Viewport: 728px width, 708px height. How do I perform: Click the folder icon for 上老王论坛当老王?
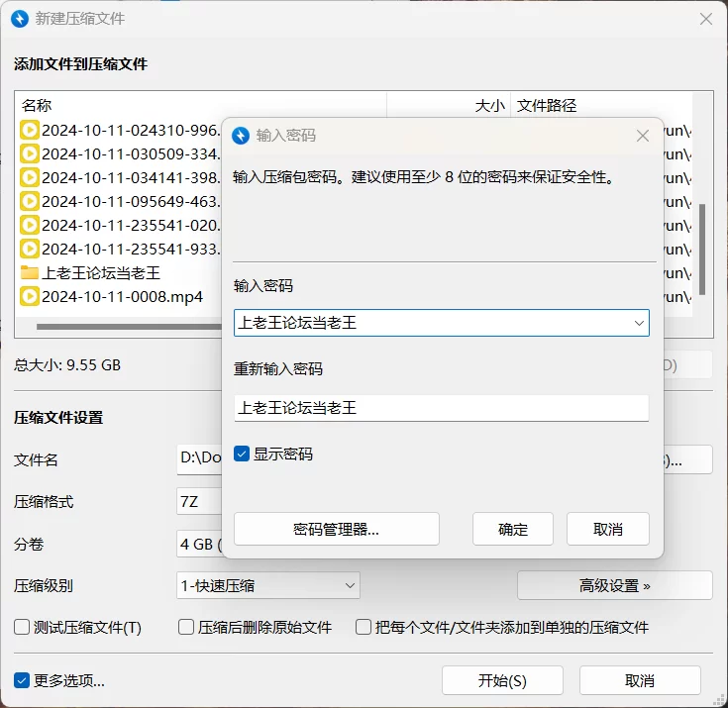[30, 272]
